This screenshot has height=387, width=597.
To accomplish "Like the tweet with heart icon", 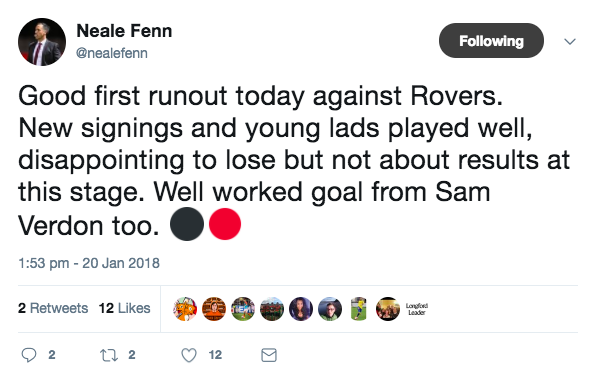I will point(189,355).
